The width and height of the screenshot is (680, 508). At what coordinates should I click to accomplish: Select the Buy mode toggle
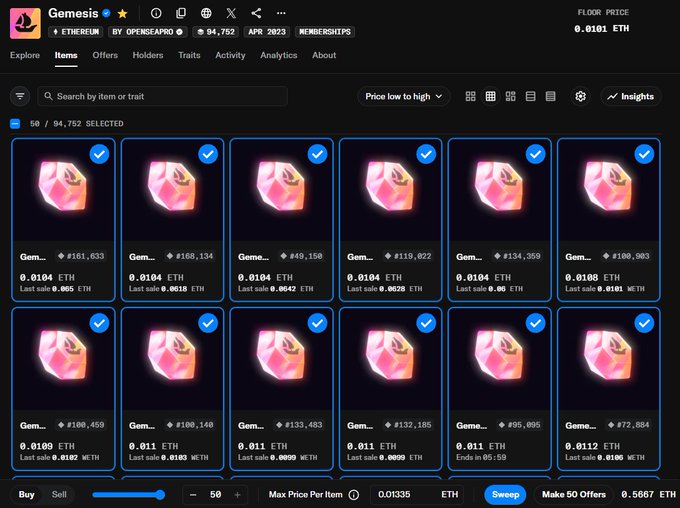tap(26, 495)
